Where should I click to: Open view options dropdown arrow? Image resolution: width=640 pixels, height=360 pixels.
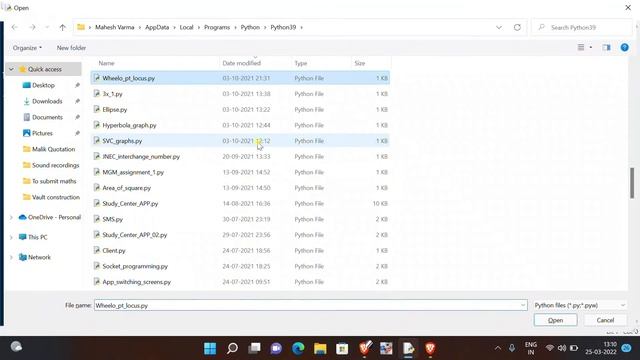[x=591, y=47]
